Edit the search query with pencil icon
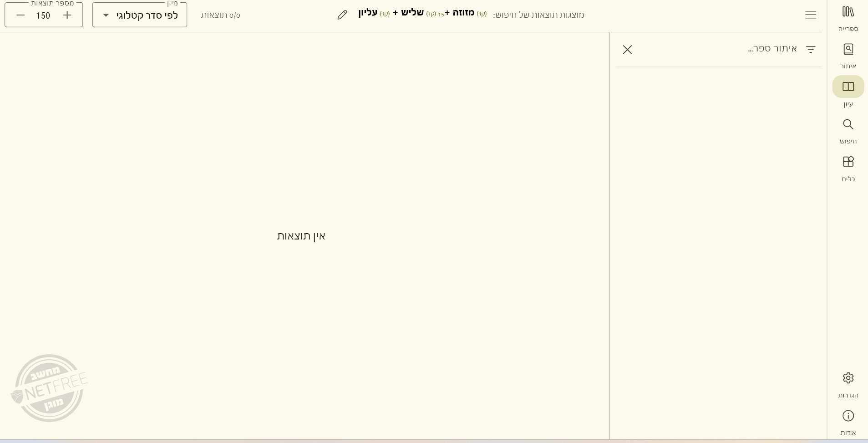Image resolution: width=868 pixels, height=443 pixels. (x=342, y=15)
